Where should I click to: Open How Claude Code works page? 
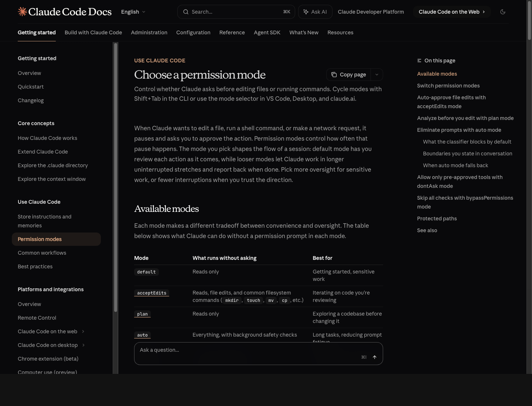[x=47, y=138]
